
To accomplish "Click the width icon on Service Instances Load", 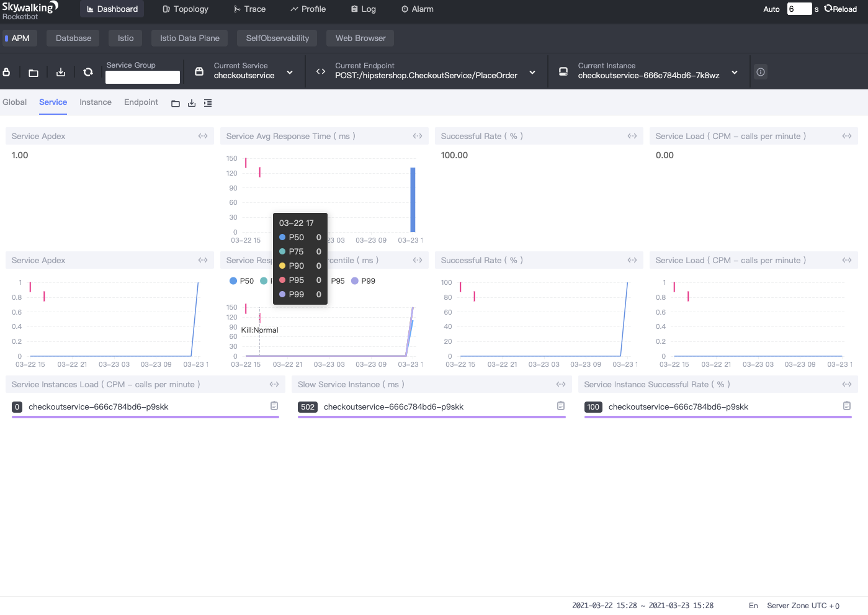I will [x=274, y=384].
